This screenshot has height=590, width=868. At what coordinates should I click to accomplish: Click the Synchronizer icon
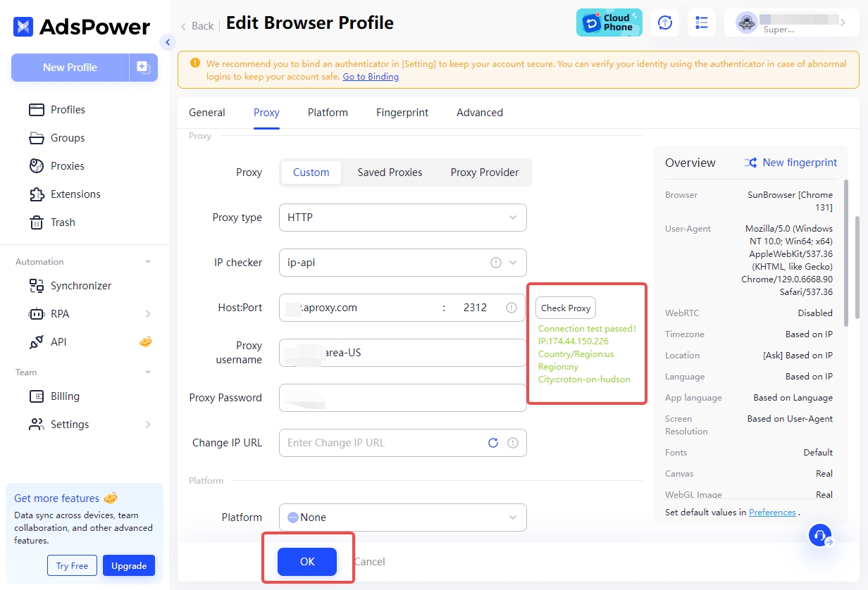tap(37, 286)
